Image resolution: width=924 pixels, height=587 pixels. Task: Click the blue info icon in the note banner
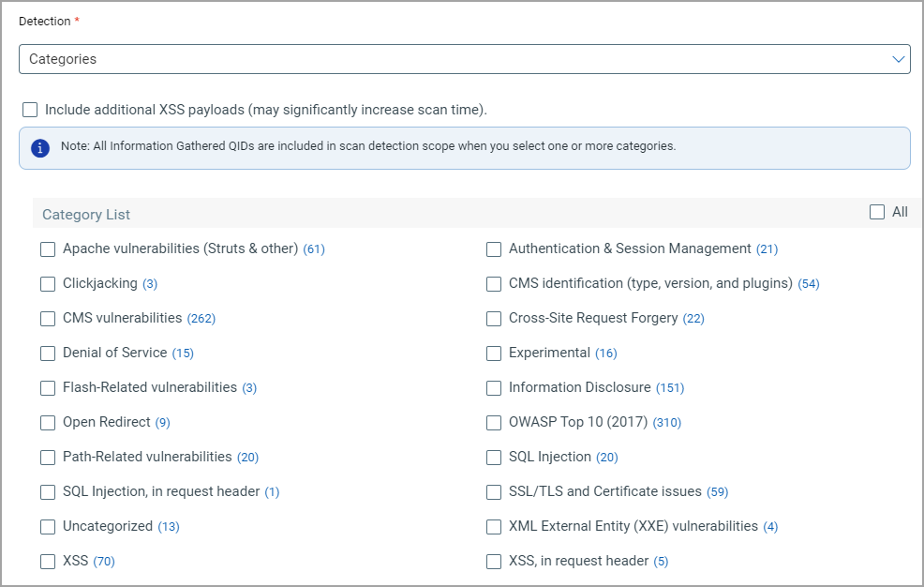tap(38, 147)
